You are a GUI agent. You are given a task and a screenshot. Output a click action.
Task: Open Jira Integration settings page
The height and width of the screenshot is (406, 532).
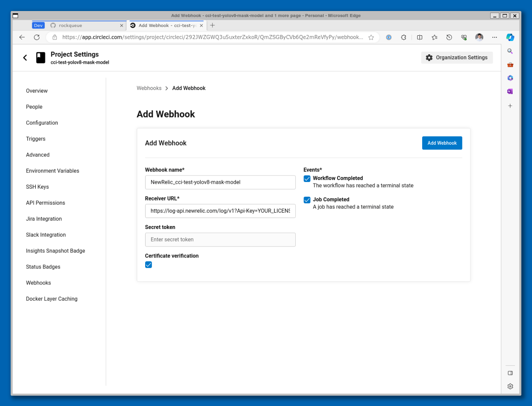pyautogui.click(x=44, y=218)
